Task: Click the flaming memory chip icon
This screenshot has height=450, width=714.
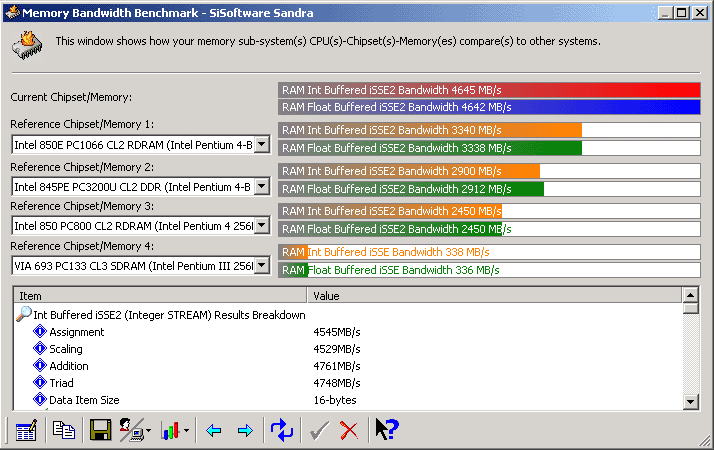Action: 27,46
